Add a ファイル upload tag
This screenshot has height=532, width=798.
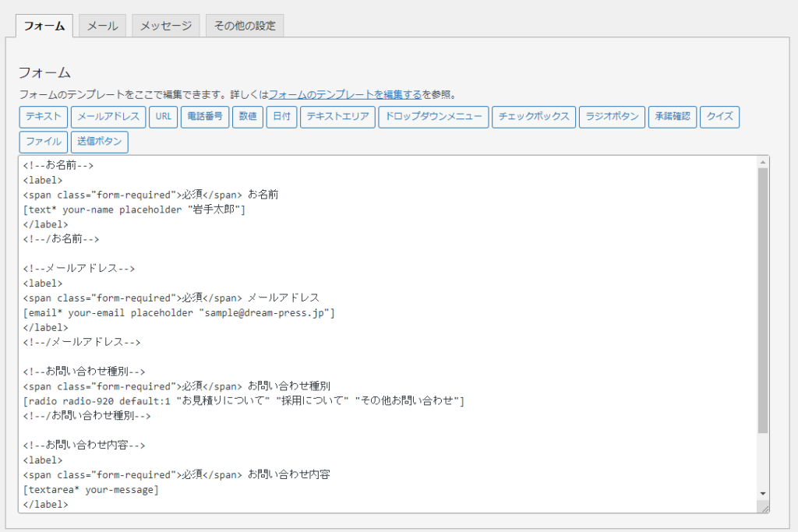44,143
